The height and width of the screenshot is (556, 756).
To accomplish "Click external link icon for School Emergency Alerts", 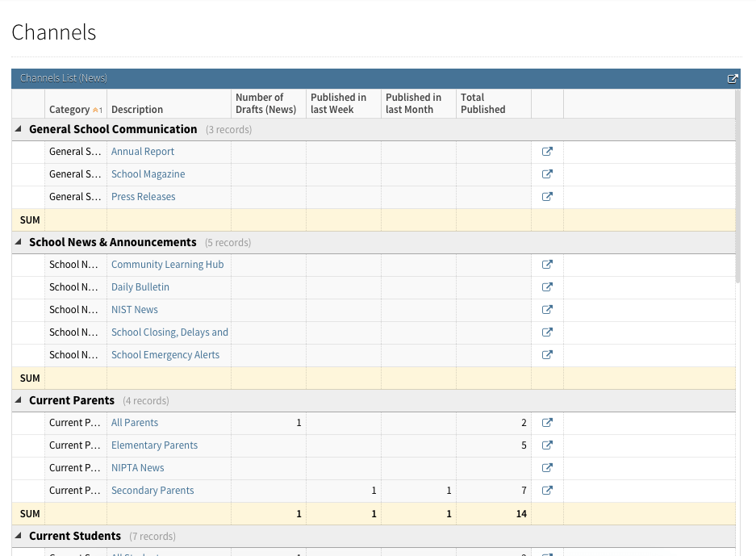I will pyautogui.click(x=547, y=355).
